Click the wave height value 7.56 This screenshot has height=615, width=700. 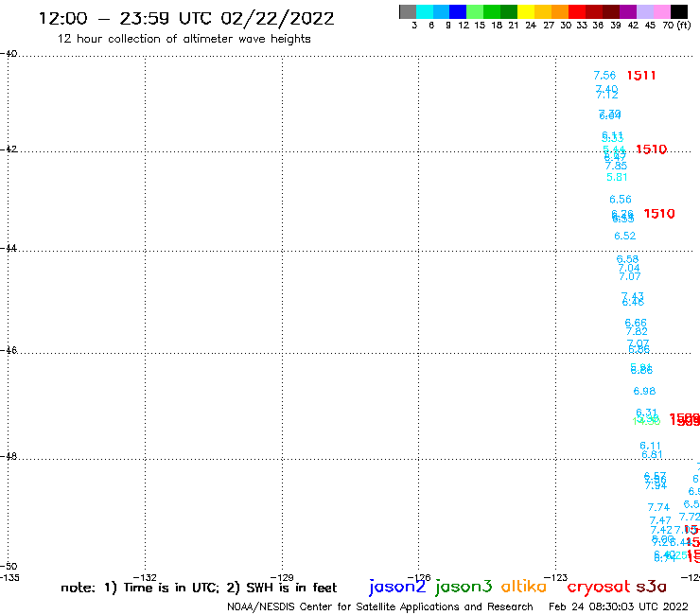point(604,76)
